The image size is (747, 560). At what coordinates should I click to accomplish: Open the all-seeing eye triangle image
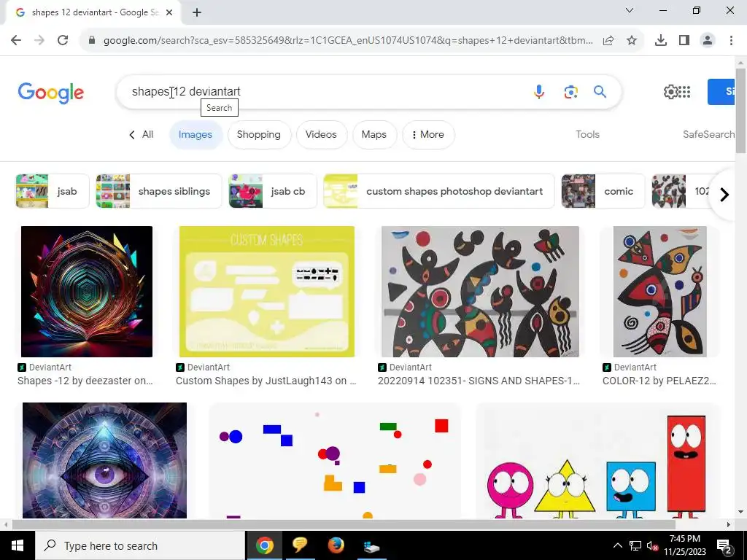[104, 461]
